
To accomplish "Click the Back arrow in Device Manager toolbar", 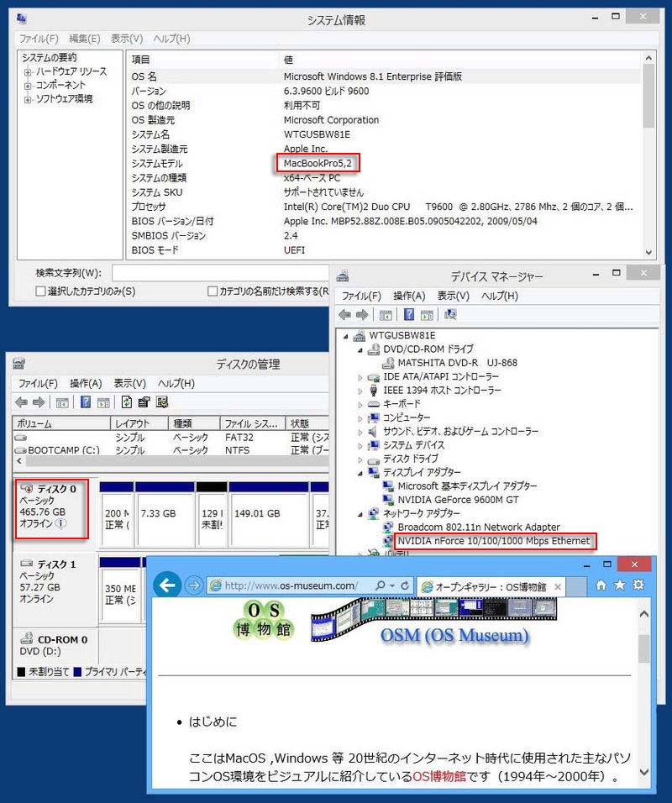I will click(344, 314).
